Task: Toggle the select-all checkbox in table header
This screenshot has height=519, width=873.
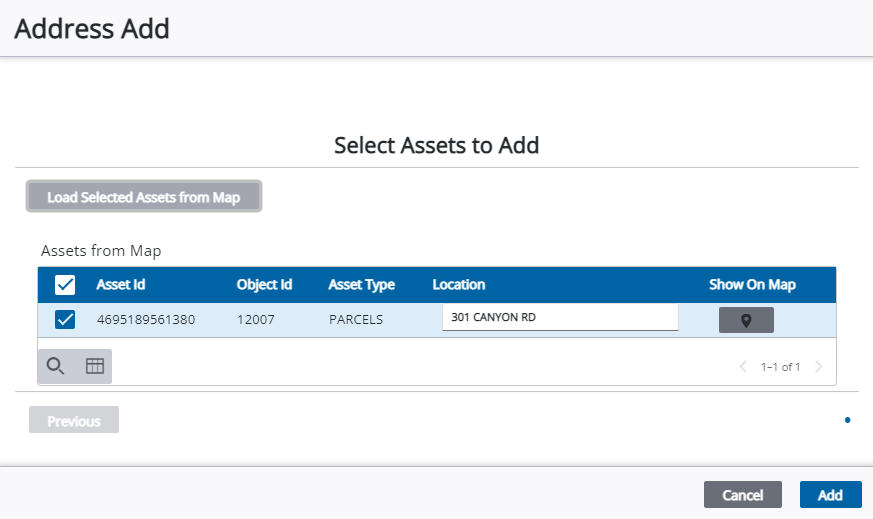Action: tap(65, 285)
